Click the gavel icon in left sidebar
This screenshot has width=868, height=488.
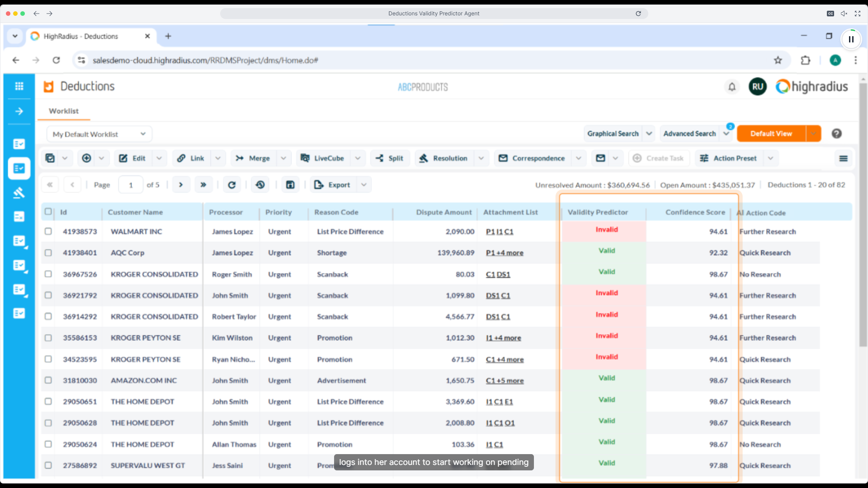[19, 193]
